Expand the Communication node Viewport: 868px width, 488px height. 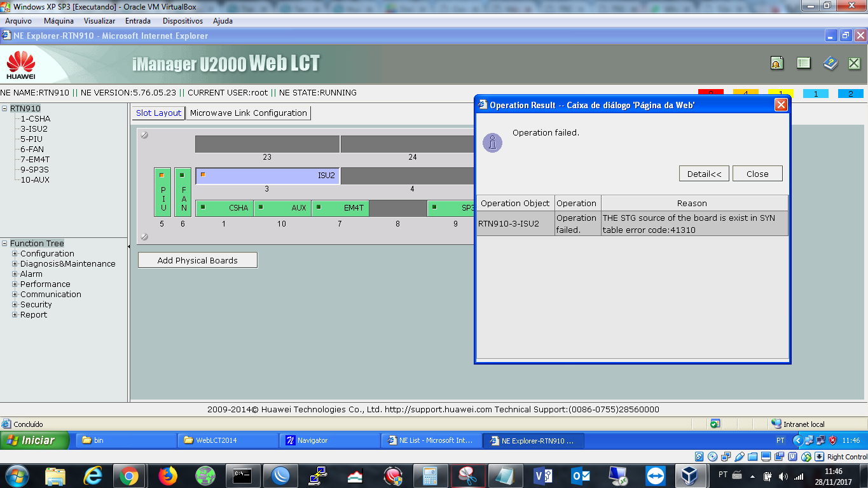15,294
